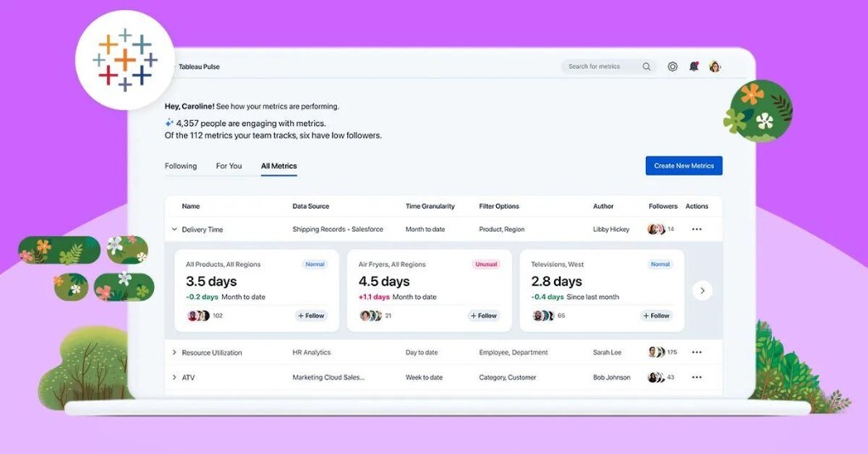Follow the Televisions, West metric
This screenshot has height=454, width=868.
point(657,315)
